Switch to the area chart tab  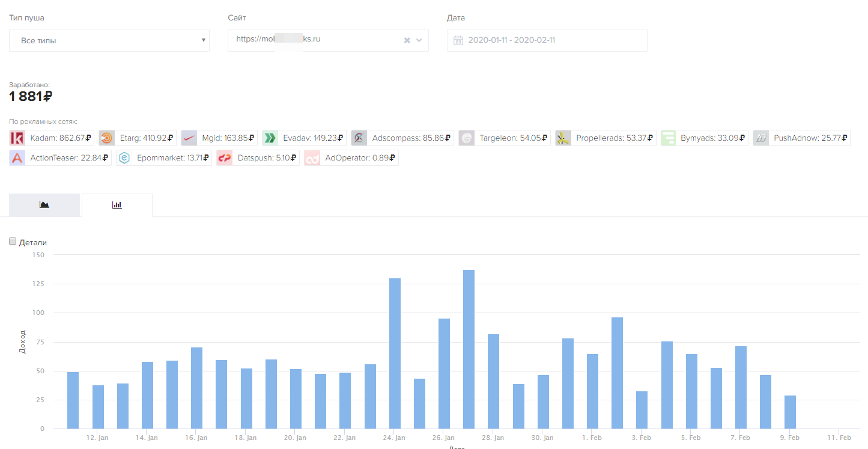point(44,205)
